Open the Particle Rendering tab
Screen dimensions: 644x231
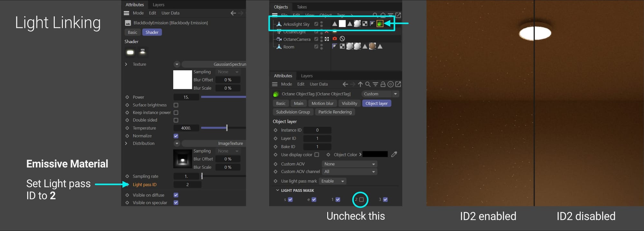point(335,112)
